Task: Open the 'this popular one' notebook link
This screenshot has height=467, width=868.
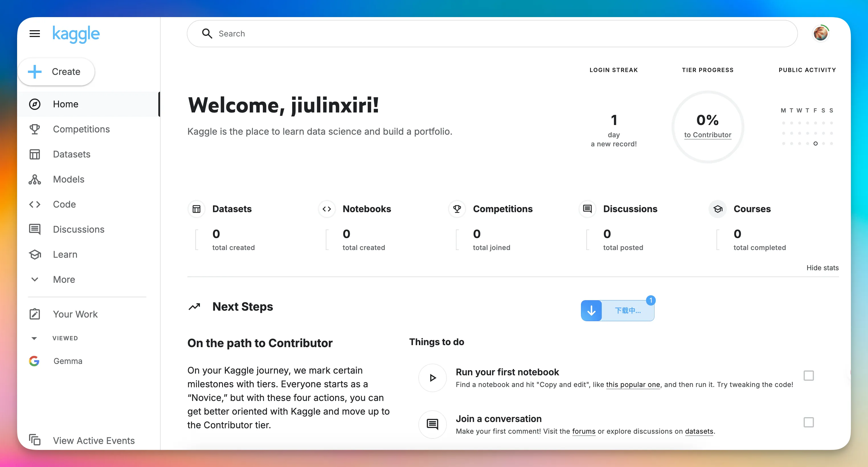Action: point(633,385)
